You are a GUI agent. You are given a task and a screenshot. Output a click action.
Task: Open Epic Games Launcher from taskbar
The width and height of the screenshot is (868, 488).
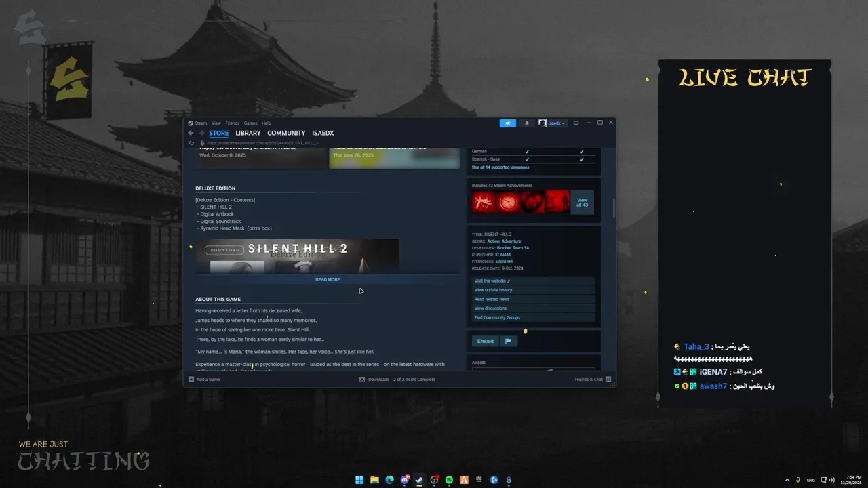point(479,480)
